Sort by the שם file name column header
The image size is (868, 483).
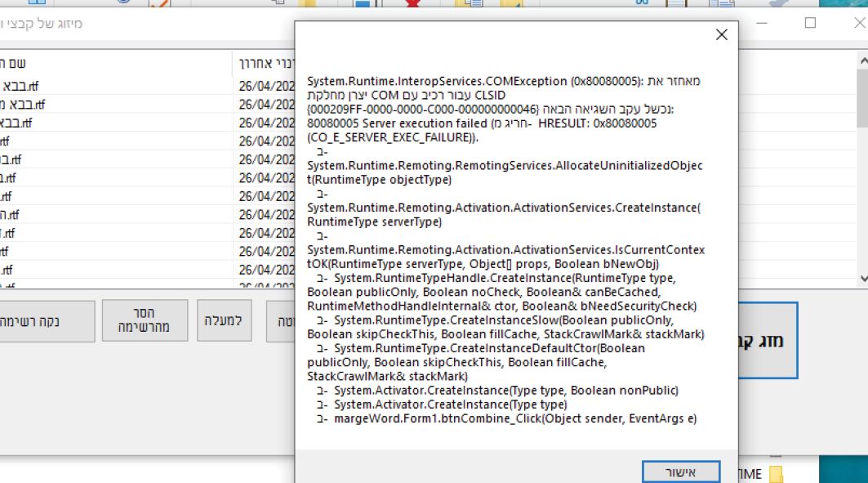coord(115,63)
